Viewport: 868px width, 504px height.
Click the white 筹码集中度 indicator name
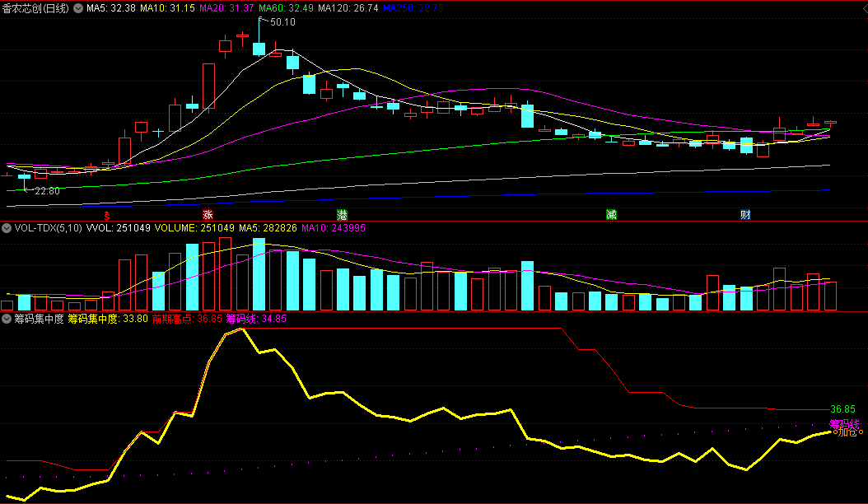point(39,319)
